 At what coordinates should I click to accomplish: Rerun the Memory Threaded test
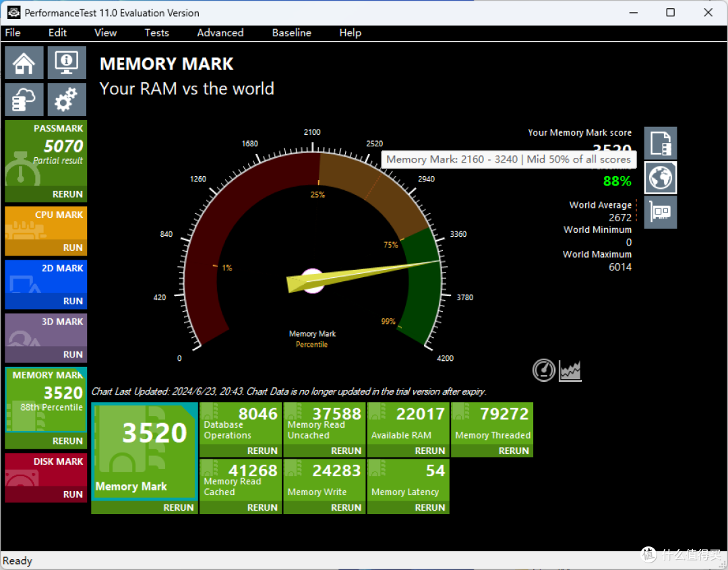tap(514, 451)
